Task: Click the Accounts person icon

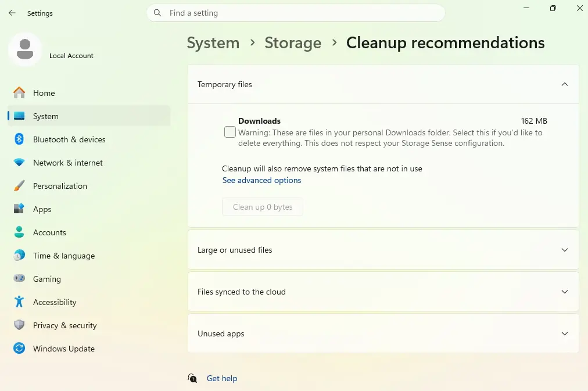Action: pyautogui.click(x=19, y=232)
